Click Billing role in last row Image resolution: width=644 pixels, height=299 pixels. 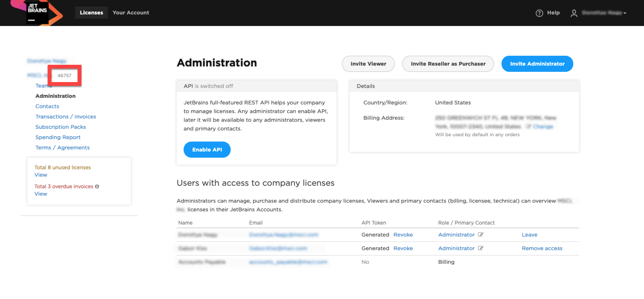pyautogui.click(x=446, y=262)
